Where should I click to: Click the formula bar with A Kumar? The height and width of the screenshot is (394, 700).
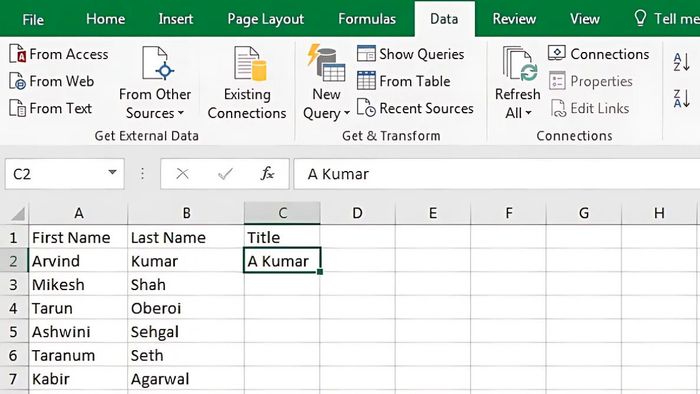tap(496, 174)
